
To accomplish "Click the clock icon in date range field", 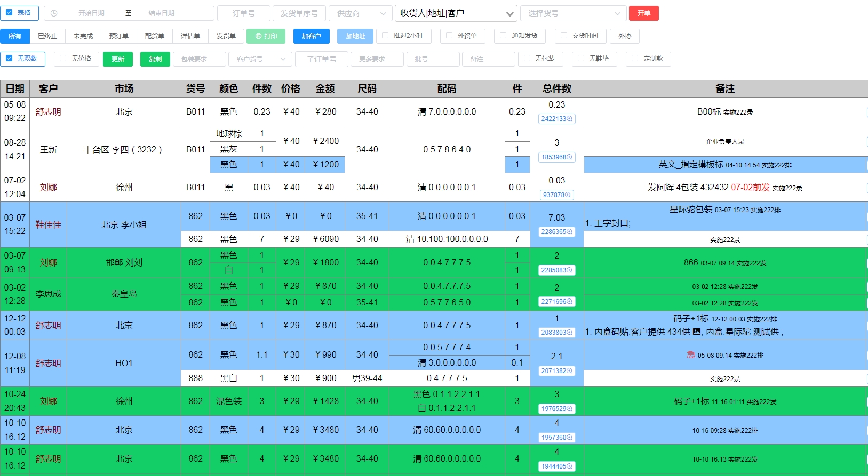I will point(54,13).
